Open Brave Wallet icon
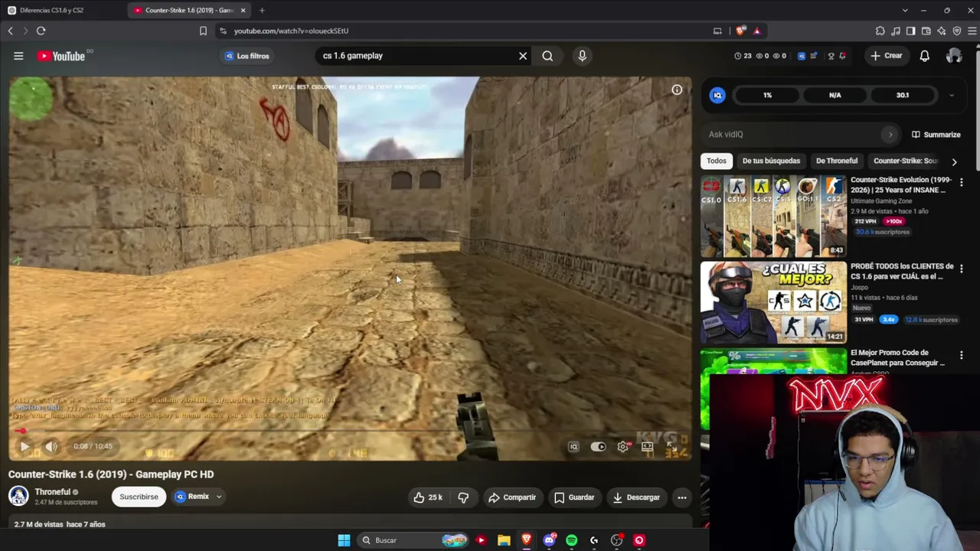Screen dimensions: 980x551 tap(926, 31)
